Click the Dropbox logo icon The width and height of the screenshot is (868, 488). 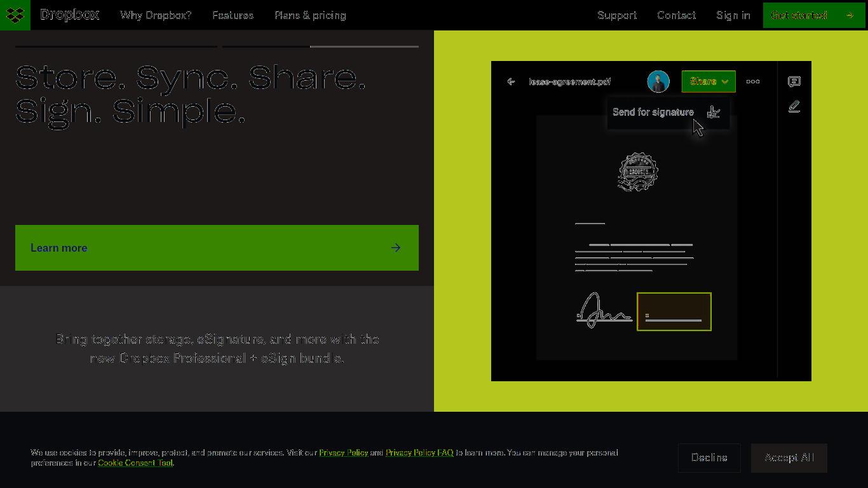coord(15,15)
